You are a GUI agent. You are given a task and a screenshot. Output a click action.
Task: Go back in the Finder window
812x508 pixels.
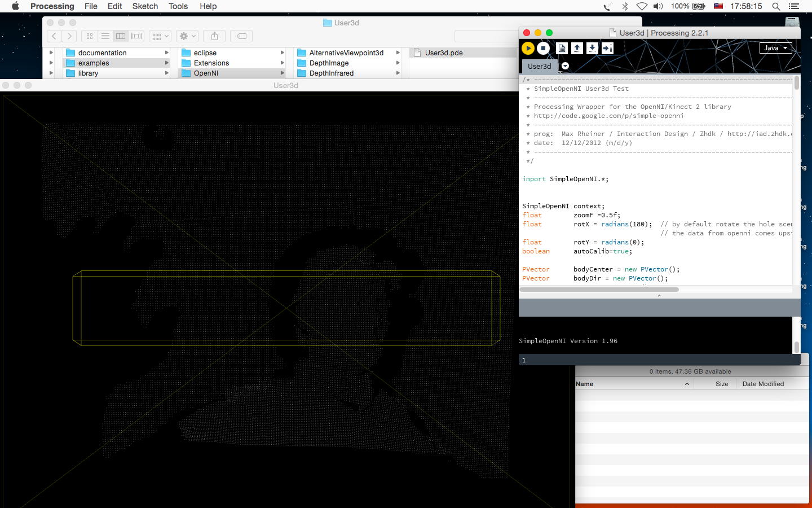pos(54,36)
